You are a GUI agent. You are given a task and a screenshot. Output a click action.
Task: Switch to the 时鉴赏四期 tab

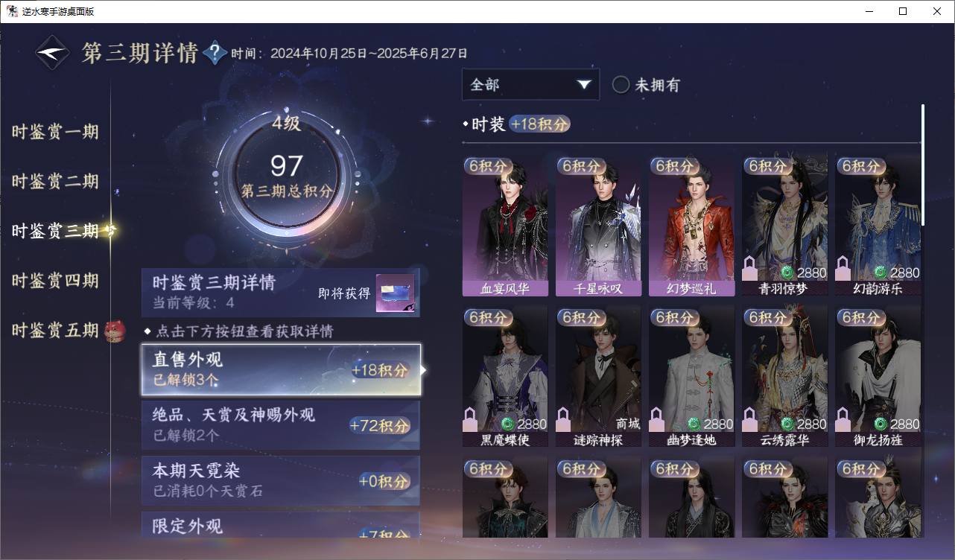[55, 281]
